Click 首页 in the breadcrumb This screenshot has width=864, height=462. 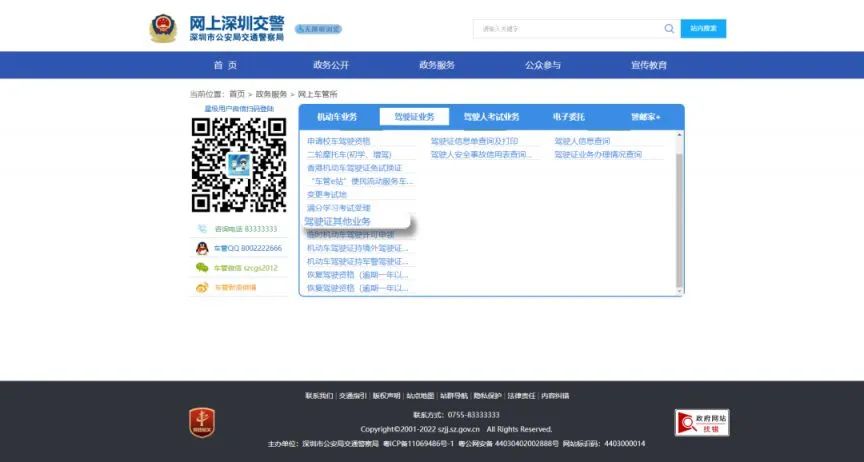[x=237, y=94]
